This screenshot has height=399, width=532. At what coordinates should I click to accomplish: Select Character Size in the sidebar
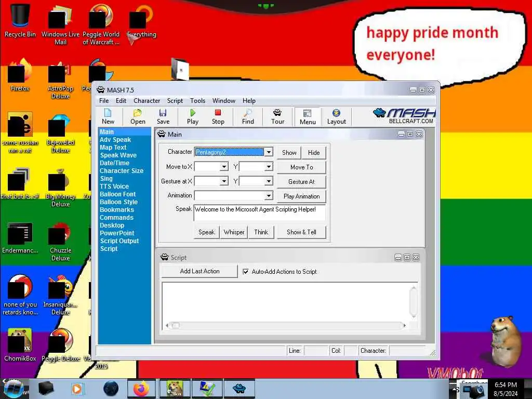(122, 170)
